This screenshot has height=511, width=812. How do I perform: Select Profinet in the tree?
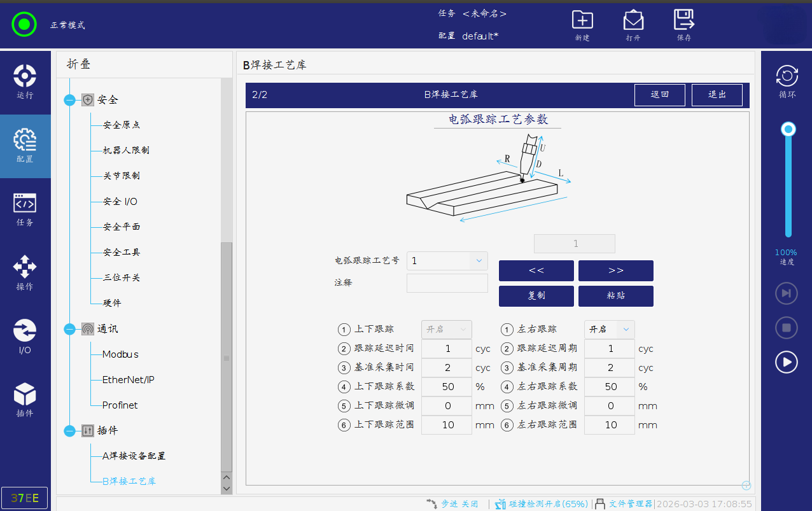click(120, 405)
